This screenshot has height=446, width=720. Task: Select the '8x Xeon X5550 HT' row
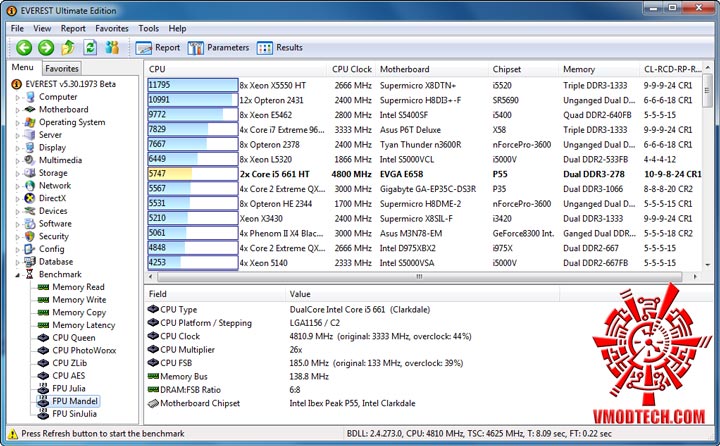(x=425, y=85)
